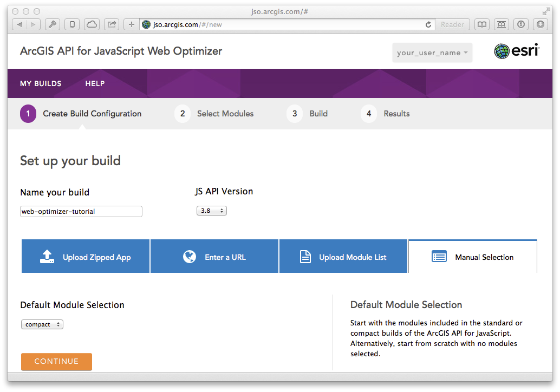Click the Esri globe logo
This screenshot has width=560, height=392.
[502, 51]
